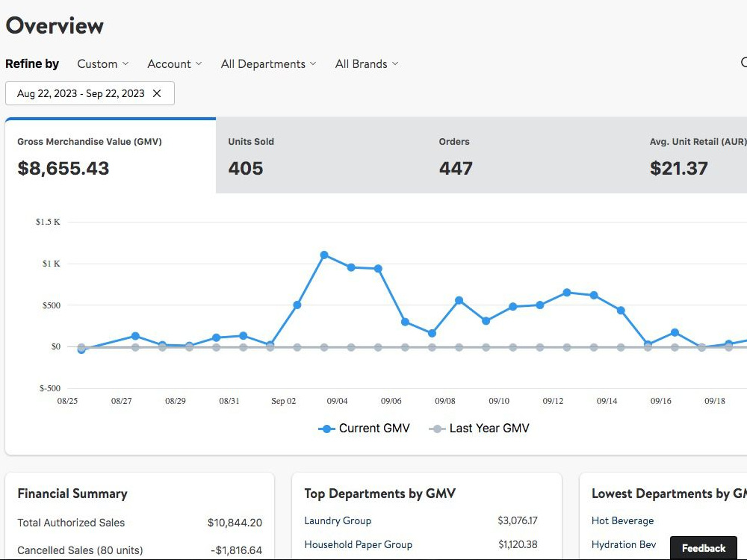Click the peak GMV point near 09/04
Screen dimensions: 747x560
coord(324,255)
